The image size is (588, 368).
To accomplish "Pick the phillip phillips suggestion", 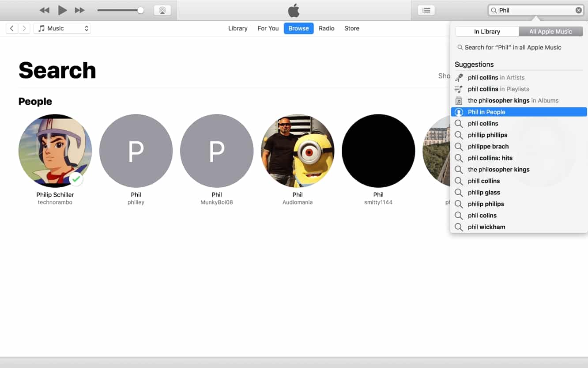I will coord(519,135).
